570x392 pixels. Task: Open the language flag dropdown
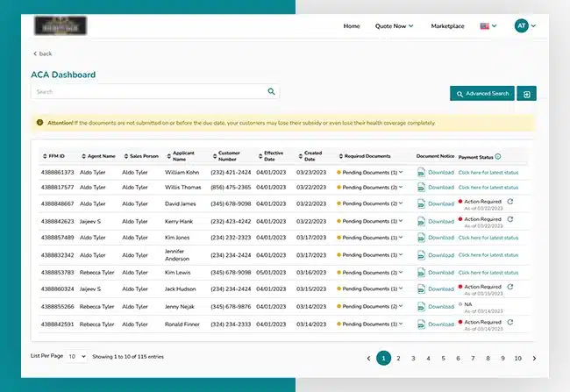(488, 26)
